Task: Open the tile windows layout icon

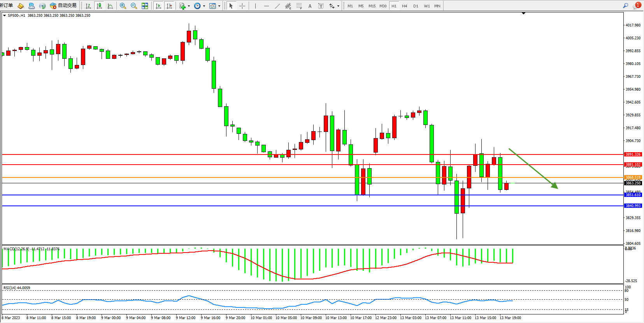Action: [x=145, y=6]
